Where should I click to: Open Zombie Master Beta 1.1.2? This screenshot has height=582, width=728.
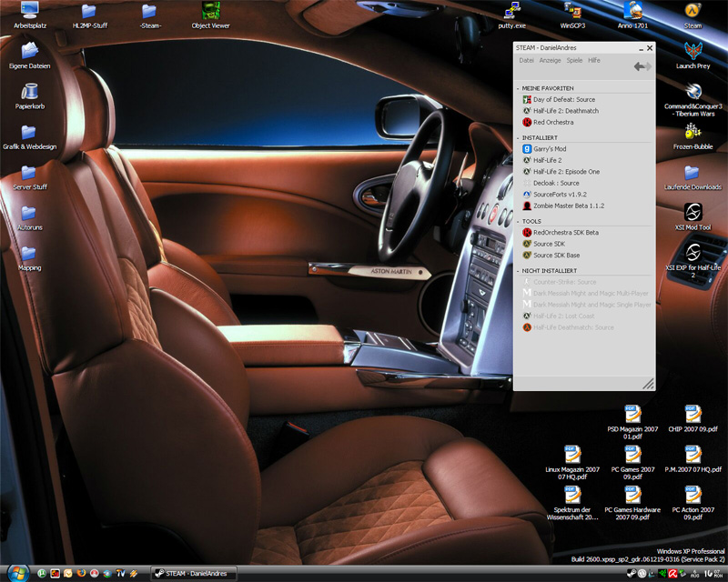[x=568, y=206]
